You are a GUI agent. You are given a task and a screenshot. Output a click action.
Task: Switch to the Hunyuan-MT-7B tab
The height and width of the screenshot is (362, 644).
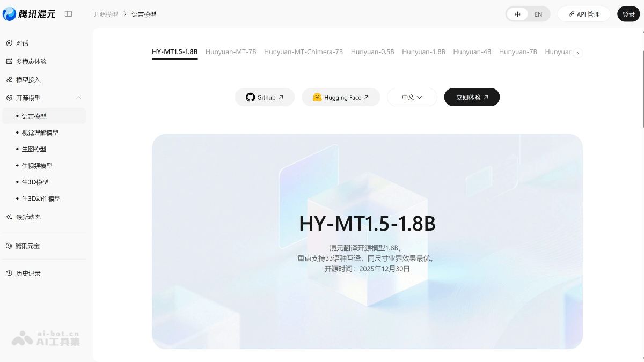click(x=231, y=51)
